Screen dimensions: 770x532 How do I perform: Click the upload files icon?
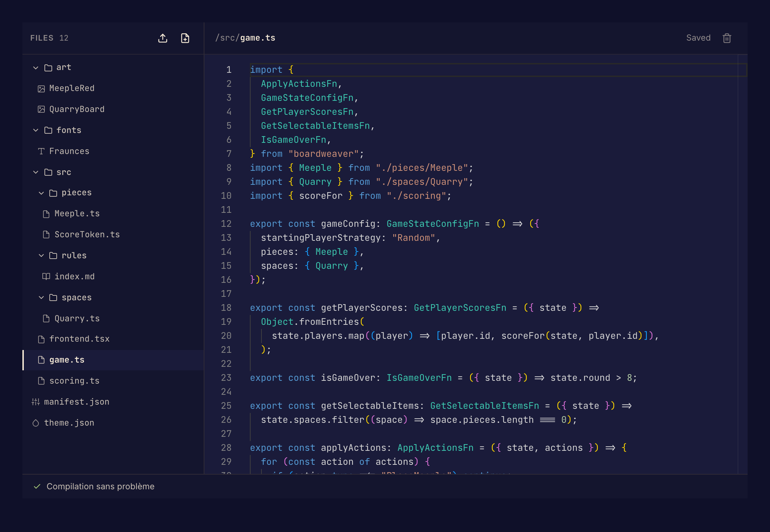click(163, 38)
